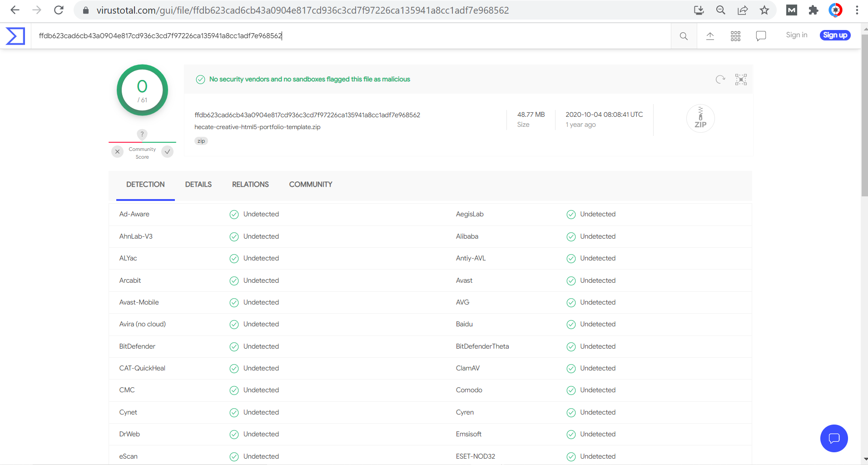
Task: Bookmark this page with the star icon
Action: pyautogui.click(x=764, y=10)
